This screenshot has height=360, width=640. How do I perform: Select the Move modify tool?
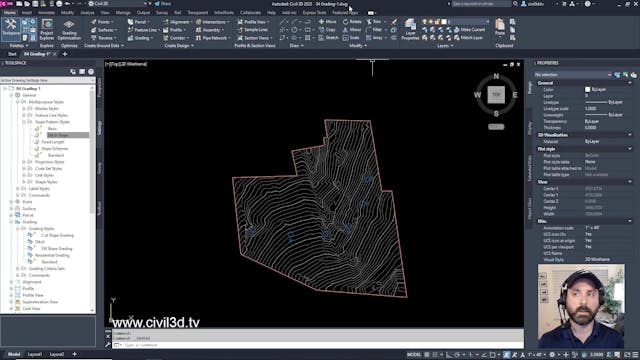pos(328,22)
